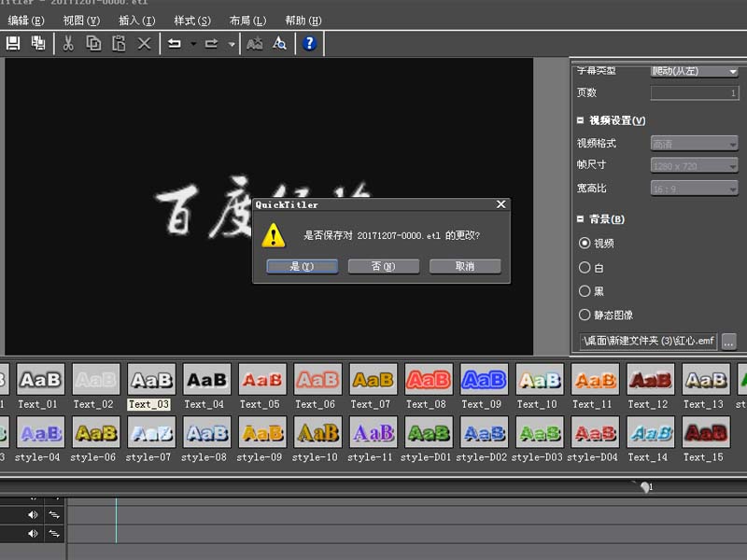Select the 视频 background radio button
The width and height of the screenshot is (747, 560).
[584, 242]
